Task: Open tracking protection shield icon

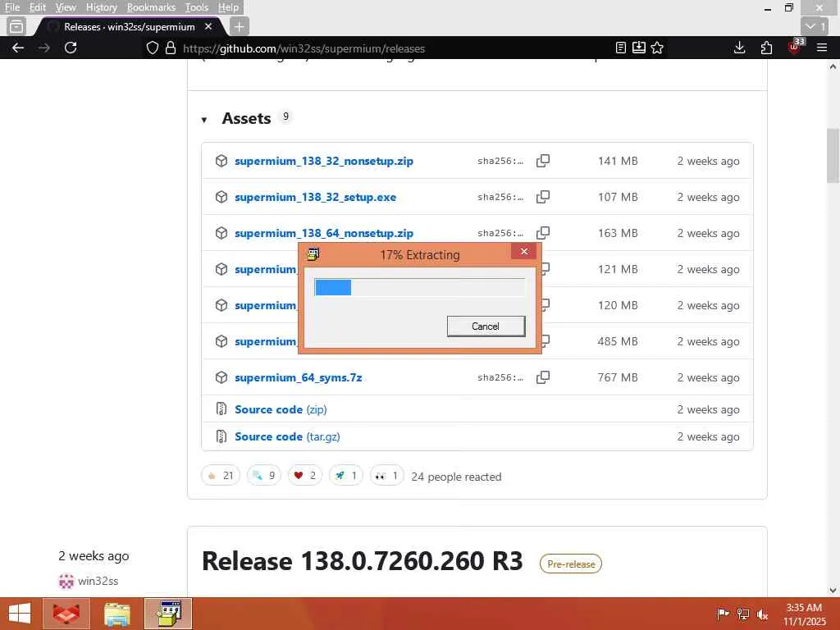Action: coord(153,48)
